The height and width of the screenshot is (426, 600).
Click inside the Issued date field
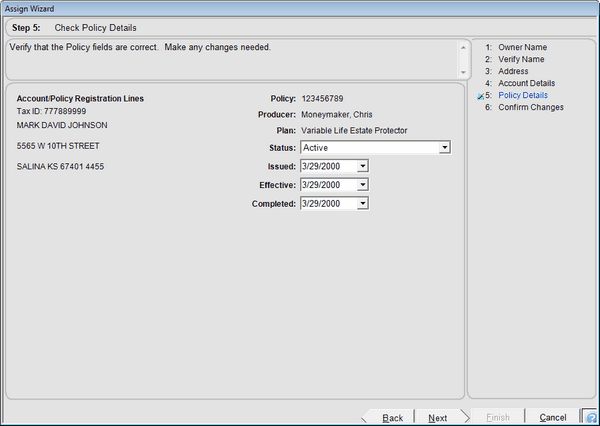(x=327, y=166)
